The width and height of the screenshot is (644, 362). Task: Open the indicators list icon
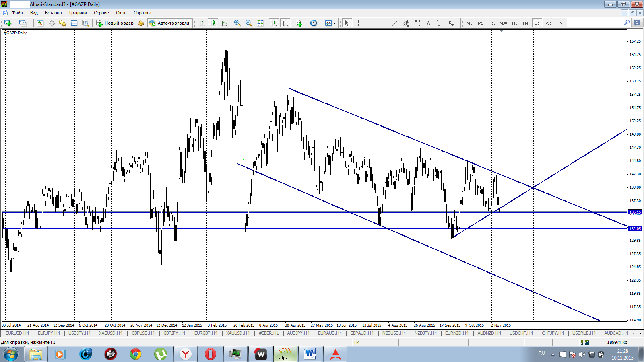click(299, 23)
